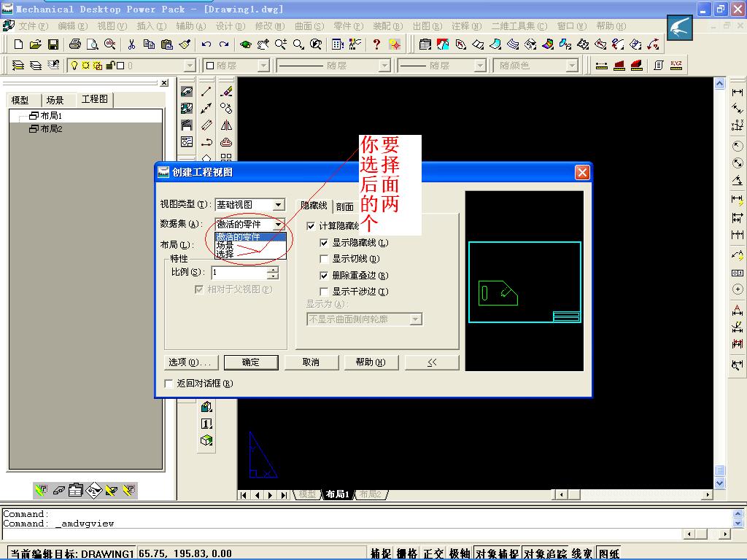Open 出图 menu
Image resolution: width=747 pixels, height=560 pixels.
(x=427, y=26)
